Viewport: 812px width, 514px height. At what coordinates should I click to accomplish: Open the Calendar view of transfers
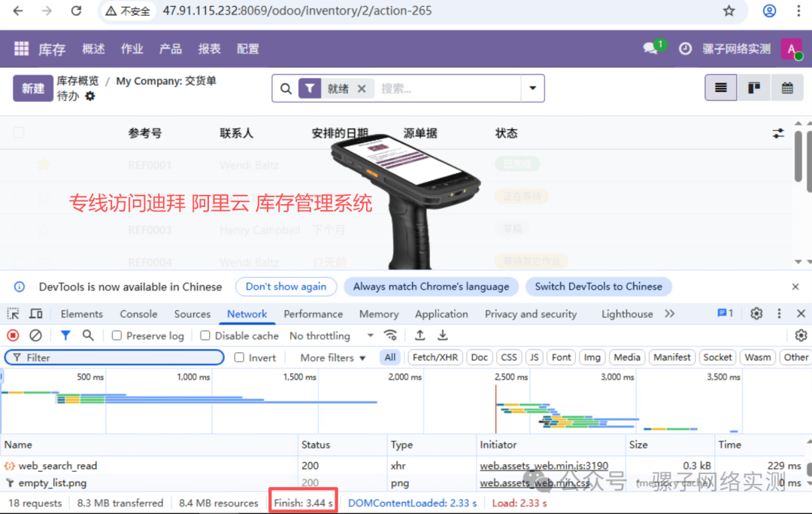(x=787, y=87)
